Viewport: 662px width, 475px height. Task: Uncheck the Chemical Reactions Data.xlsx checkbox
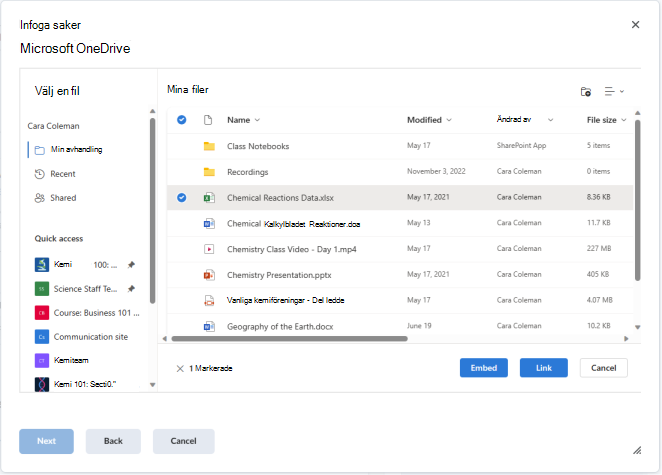click(x=182, y=198)
